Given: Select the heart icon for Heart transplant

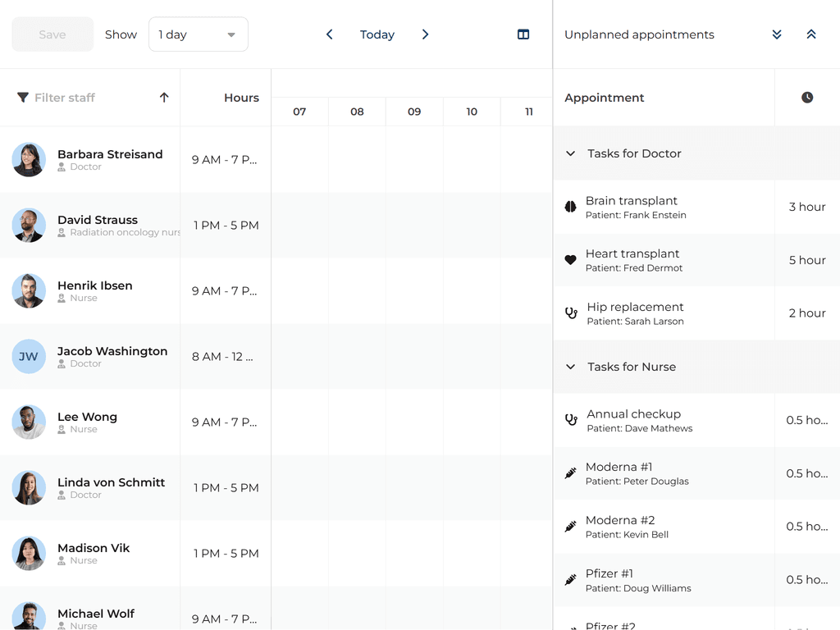Looking at the screenshot, I should tap(571, 260).
